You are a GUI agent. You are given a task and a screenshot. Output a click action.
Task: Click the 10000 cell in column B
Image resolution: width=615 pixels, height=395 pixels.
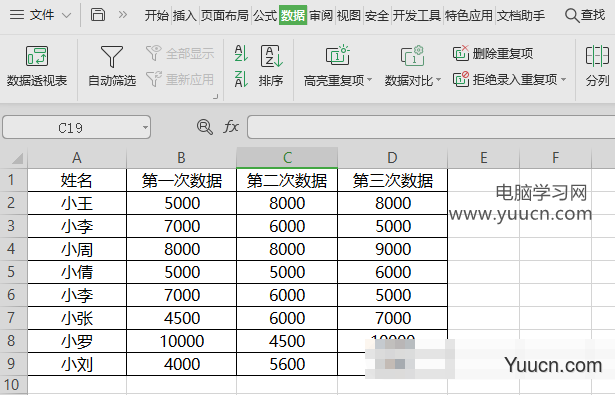pyautogui.click(x=182, y=341)
